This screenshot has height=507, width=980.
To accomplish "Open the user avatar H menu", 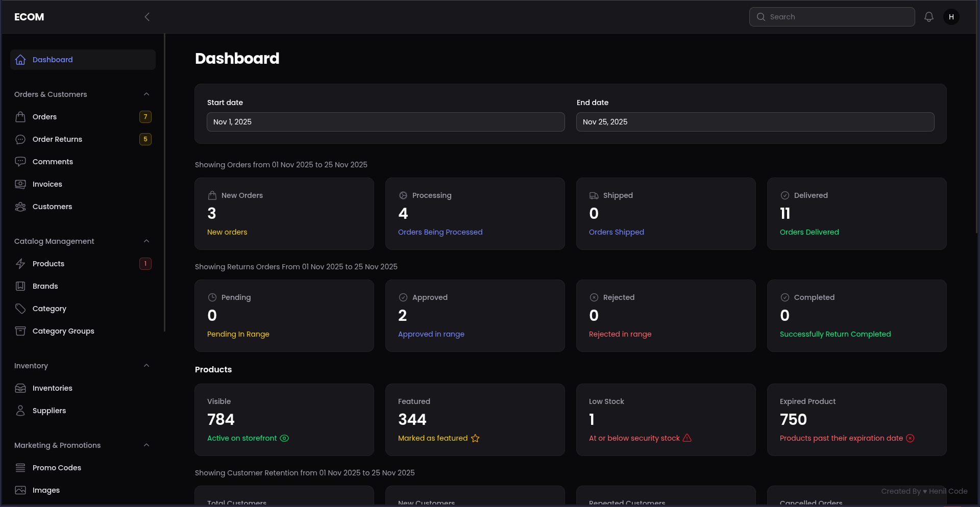I will 951,17.
